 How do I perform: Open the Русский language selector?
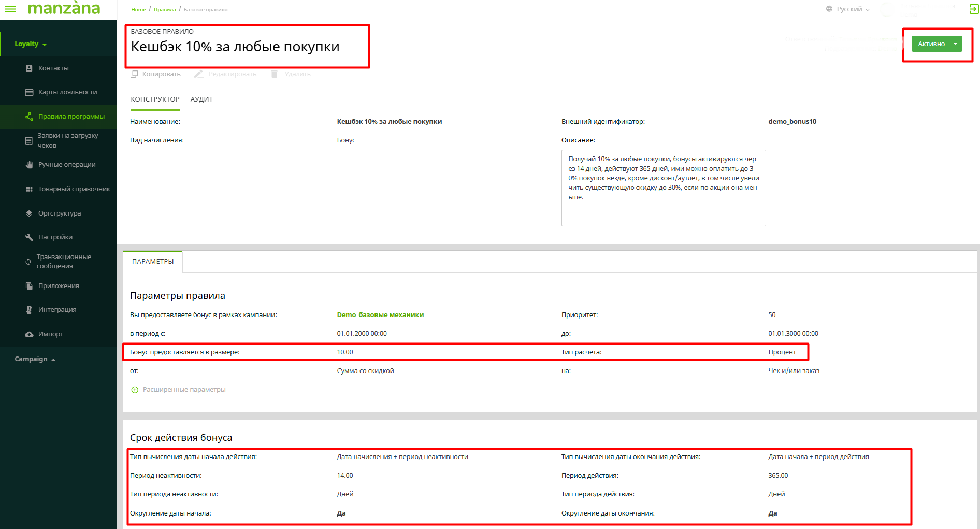point(848,9)
